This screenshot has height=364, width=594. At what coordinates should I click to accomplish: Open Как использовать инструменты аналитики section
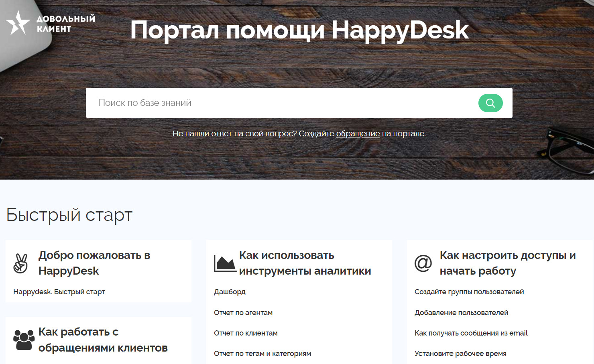coord(305,263)
